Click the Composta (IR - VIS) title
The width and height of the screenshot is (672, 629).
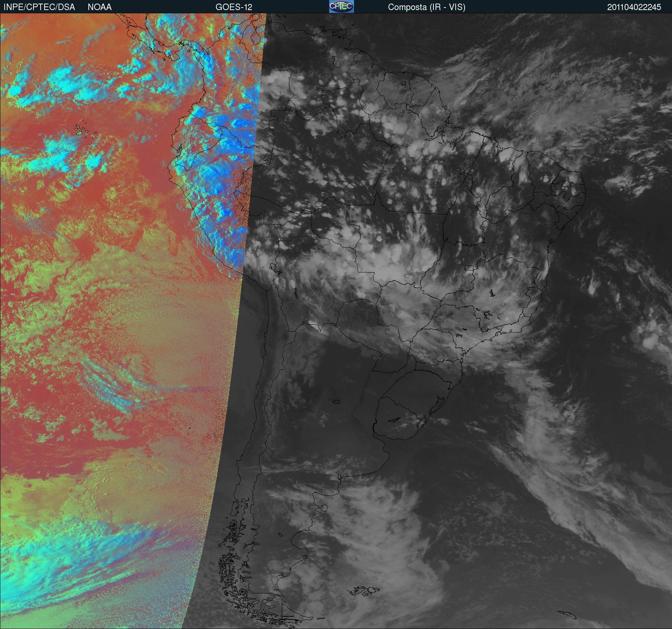427,7
